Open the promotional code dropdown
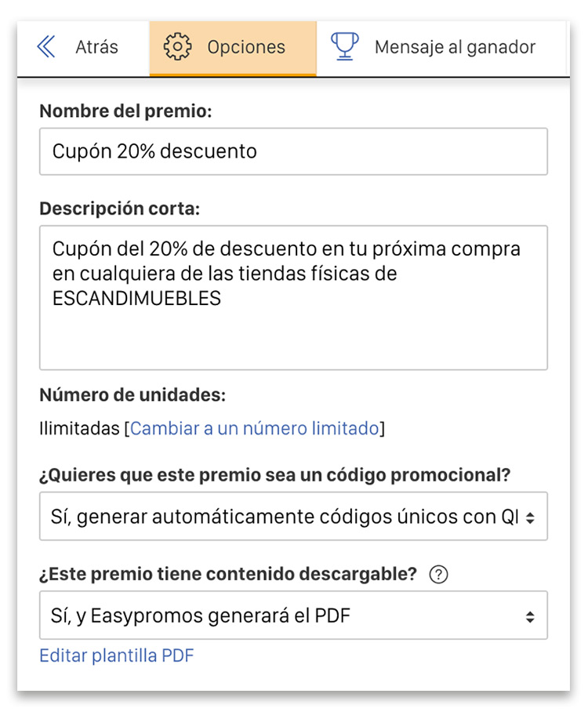588x712 pixels. click(294, 516)
